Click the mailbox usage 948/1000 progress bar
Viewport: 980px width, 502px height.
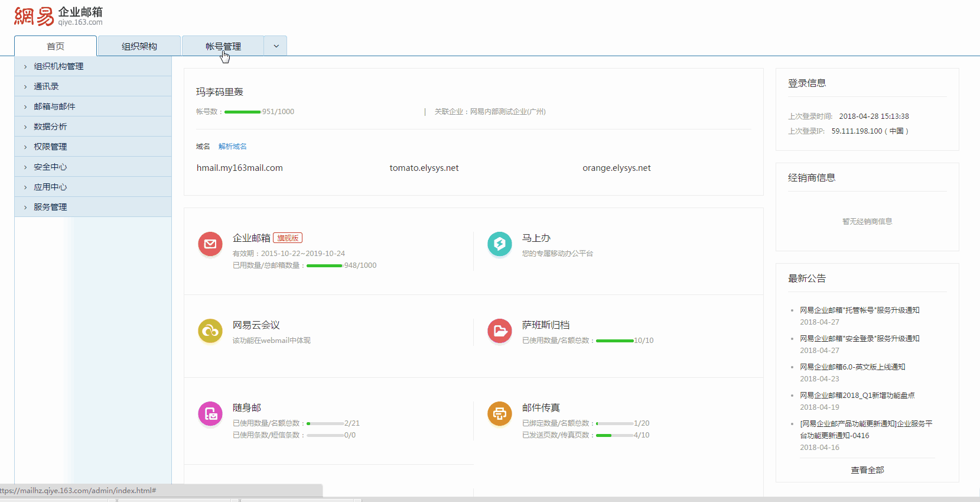[x=325, y=265]
